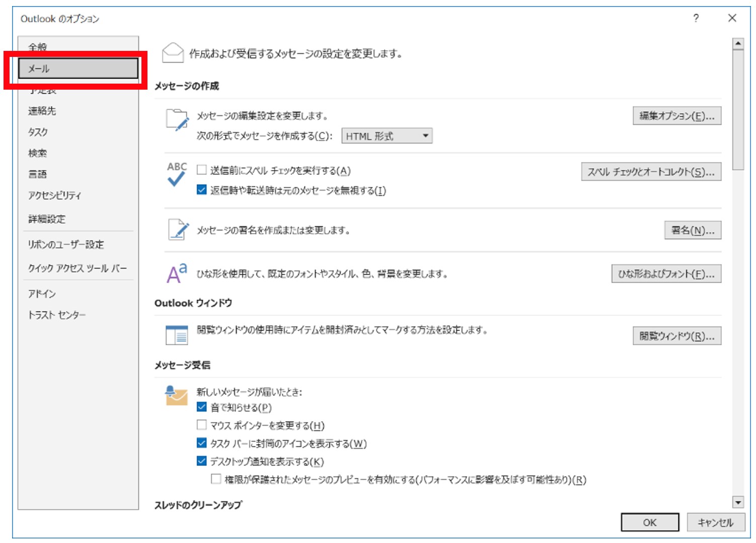Click the メッセージの編集設定を変更します。 text
756x543 pixels.
[x=263, y=116]
